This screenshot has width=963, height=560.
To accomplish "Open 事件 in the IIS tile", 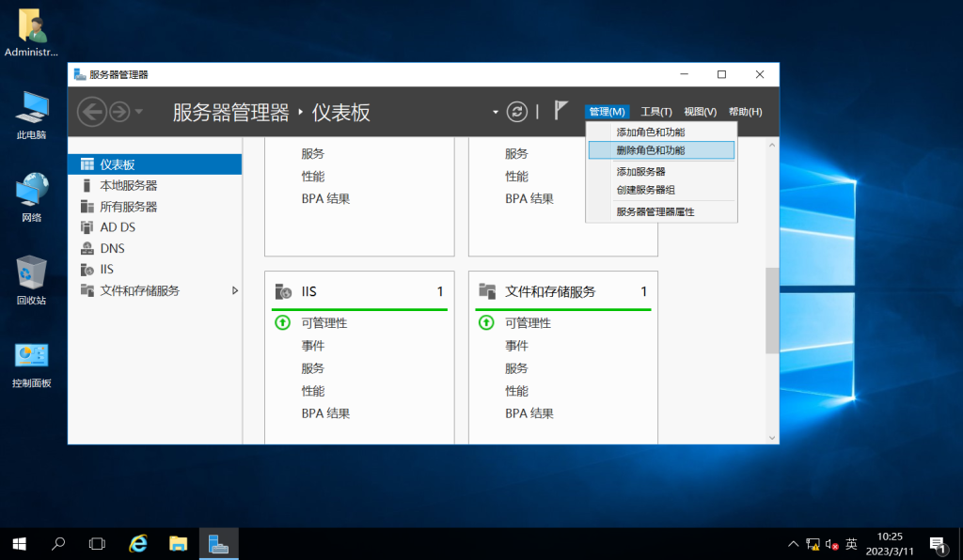I will pyautogui.click(x=312, y=346).
